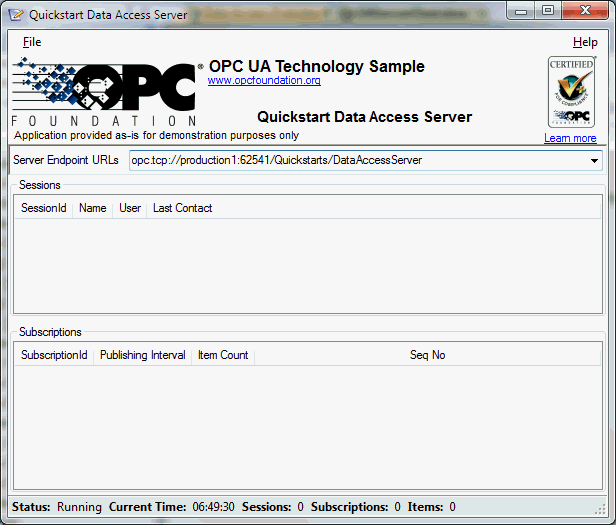Click the OPC Foundation logo

point(105,92)
